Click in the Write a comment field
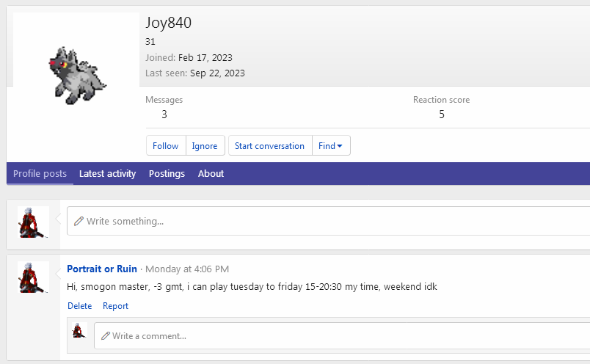590x364 pixels. tap(342, 336)
